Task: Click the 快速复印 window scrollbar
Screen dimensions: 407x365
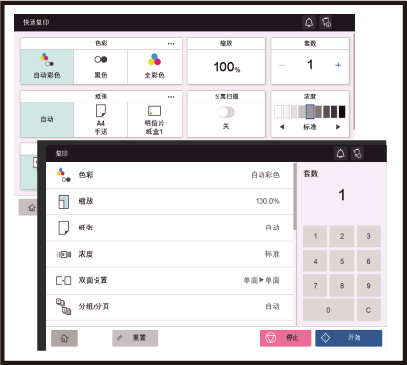Action: (x=354, y=81)
